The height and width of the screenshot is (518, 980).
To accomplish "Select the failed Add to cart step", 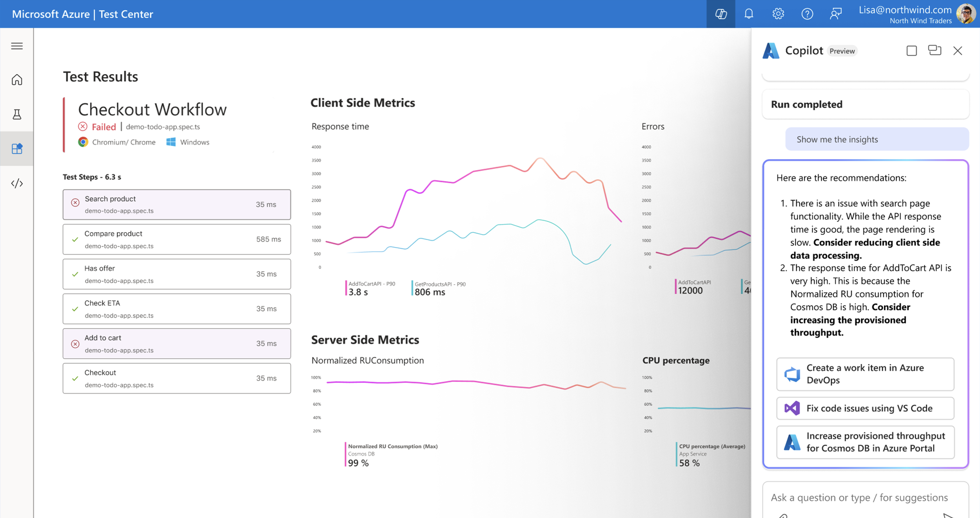I will click(176, 344).
